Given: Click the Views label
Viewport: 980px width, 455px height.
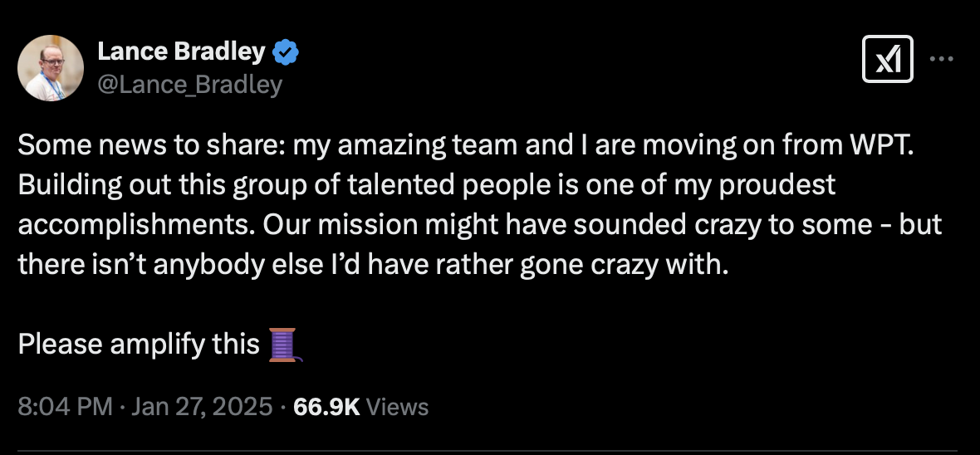Looking at the screenshot, I should [397, 407].
